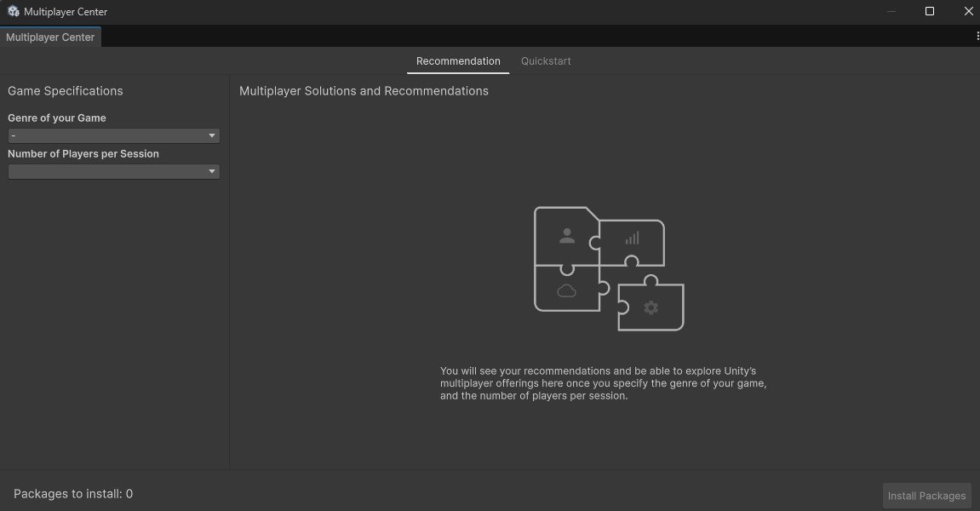980x511 pixels.
Task: Click the "Packages to install: 0" status text
Action: tap(73, 494)
